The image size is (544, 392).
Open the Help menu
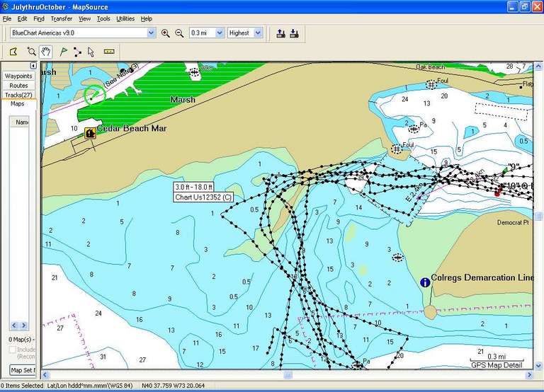(147, 18)
